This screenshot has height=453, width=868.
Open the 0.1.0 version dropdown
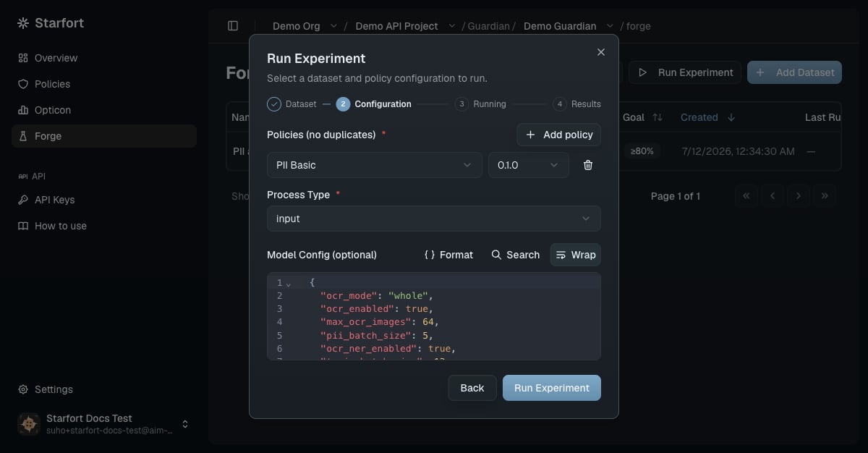point(529,165)
